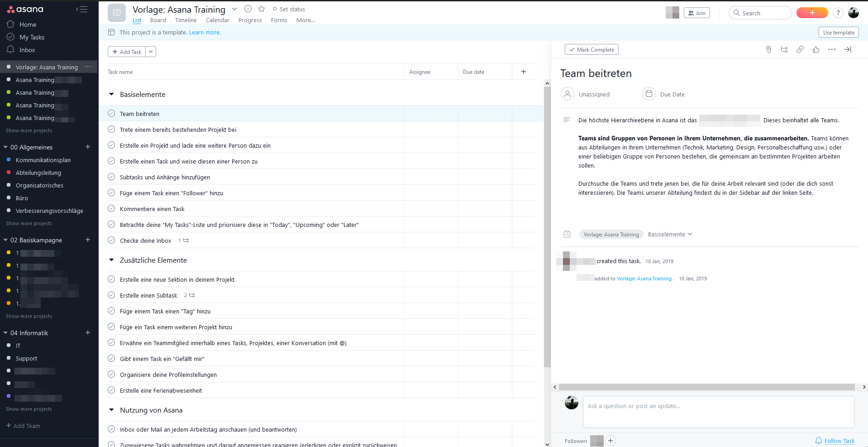Switch to the Board tab
The width and height of the screenshot is (868, 447).
(158, 20)
